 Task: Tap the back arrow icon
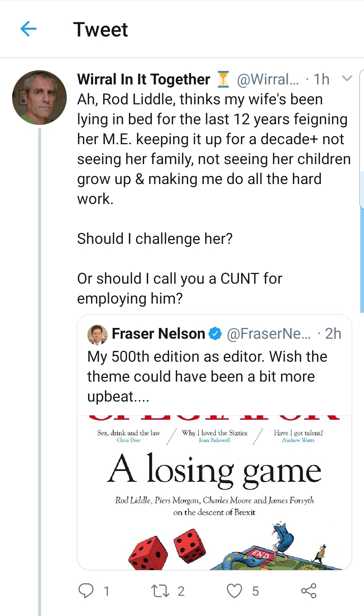pyautogui.click(x=28, y=29)
